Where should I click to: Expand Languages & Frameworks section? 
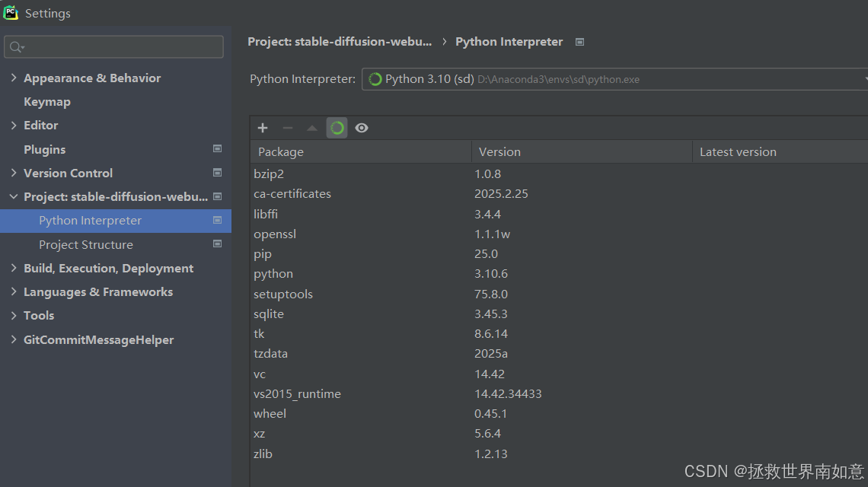14,291
